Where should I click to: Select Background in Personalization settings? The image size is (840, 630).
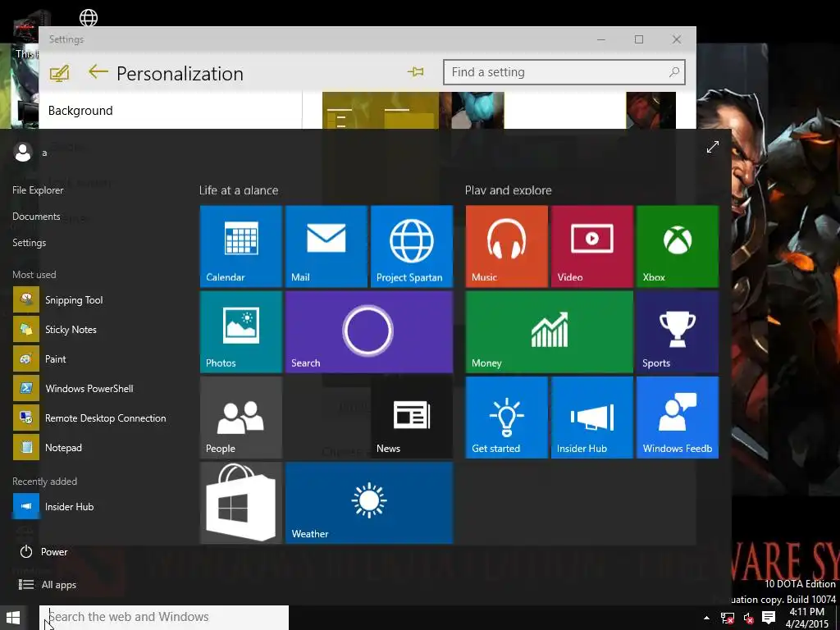tap(80, 111)
